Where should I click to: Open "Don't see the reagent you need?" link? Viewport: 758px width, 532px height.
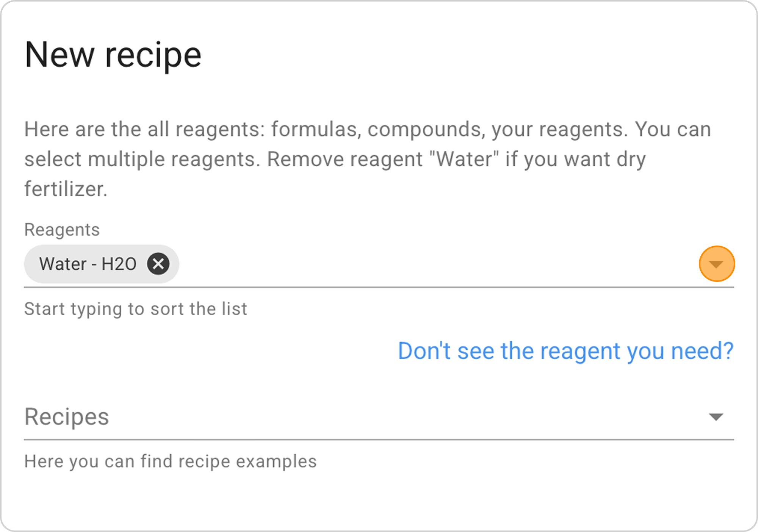click(x=565, y=351)
